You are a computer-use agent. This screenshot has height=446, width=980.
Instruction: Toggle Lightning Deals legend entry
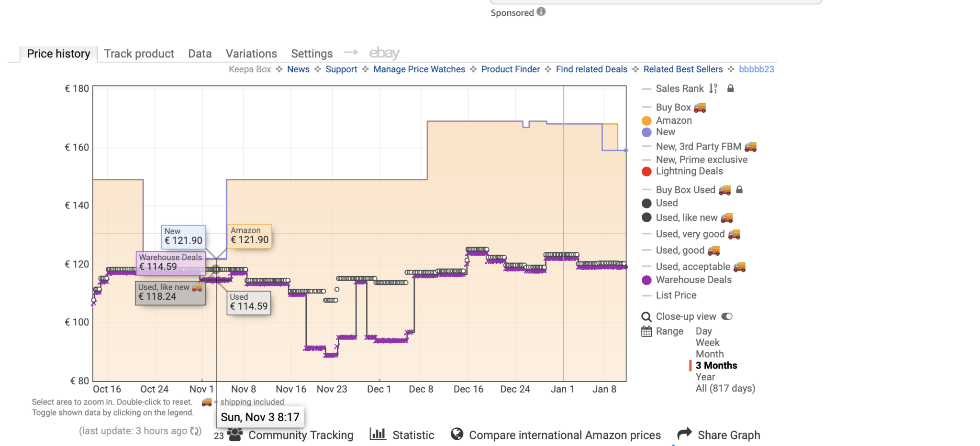[x=689, y=171]
